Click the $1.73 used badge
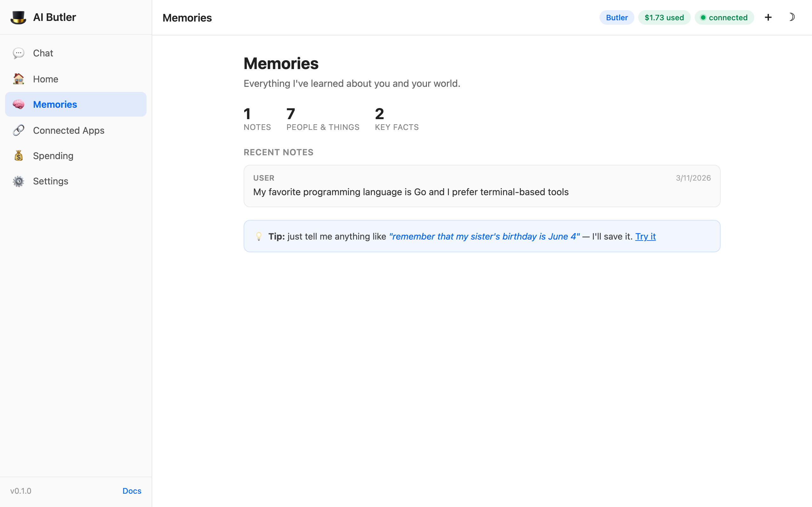This screenshot has height=507, width=812. click(664, 17)
